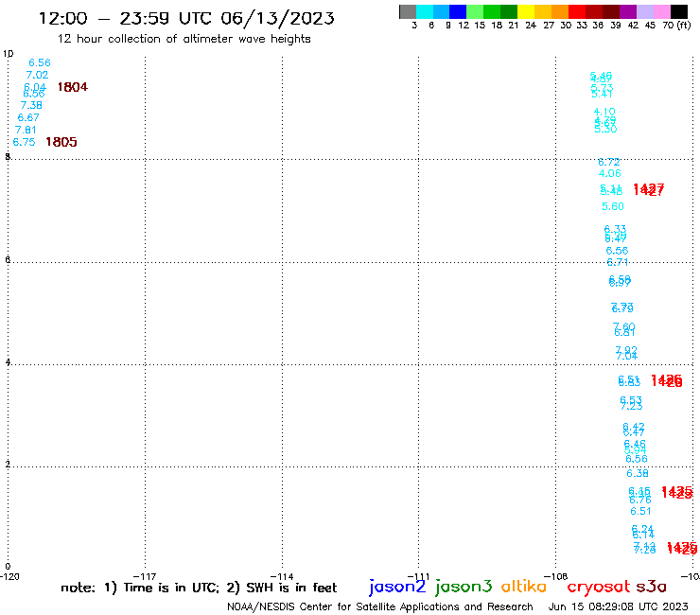Select the purple 42 ft legend color

point(628,11)
